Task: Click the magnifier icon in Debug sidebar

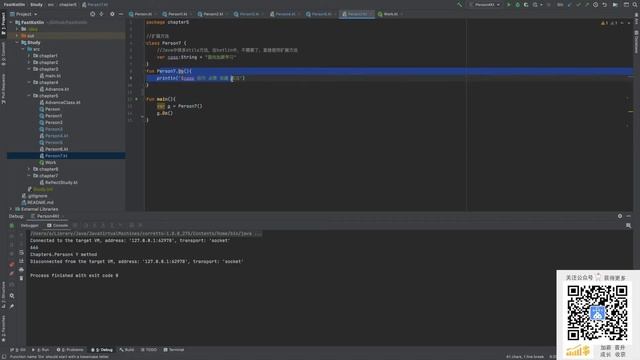Action: [x=12, y=296]
